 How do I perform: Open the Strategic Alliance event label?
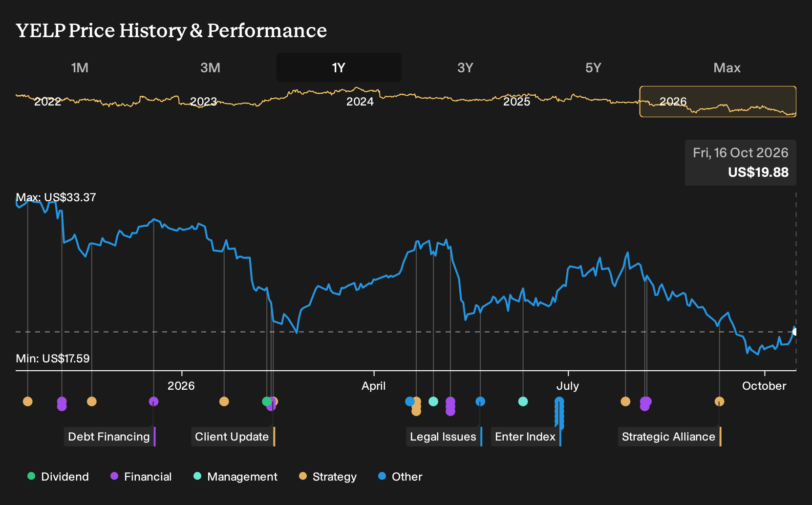click(669, 437)
